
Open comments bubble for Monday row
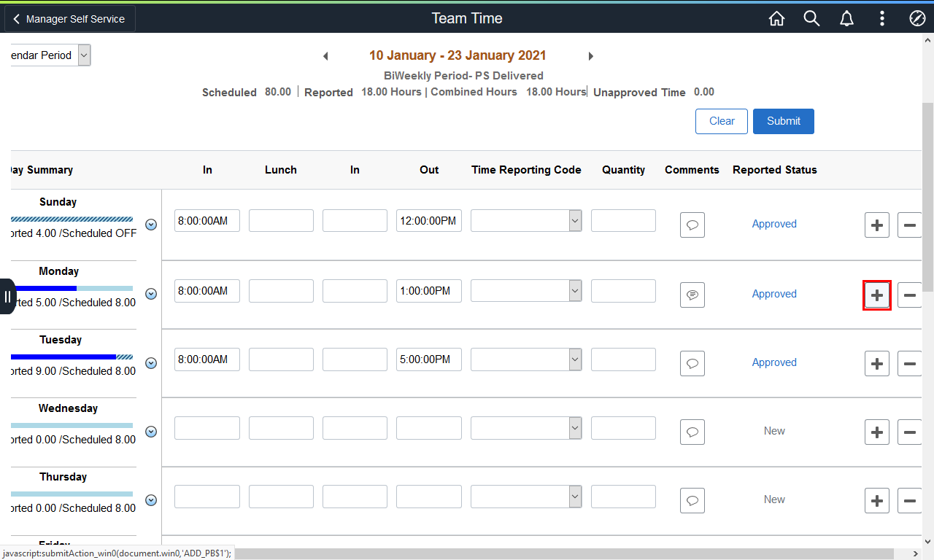692,295
